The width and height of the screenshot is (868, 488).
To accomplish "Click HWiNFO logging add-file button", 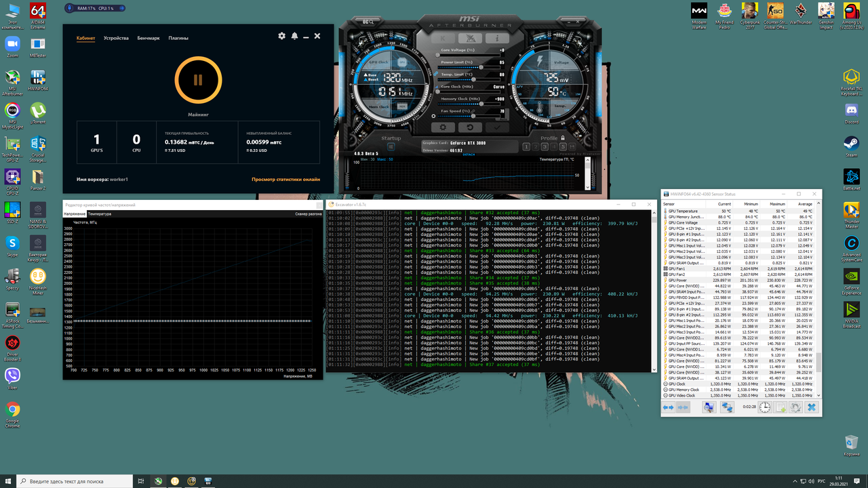I will 781,407.
